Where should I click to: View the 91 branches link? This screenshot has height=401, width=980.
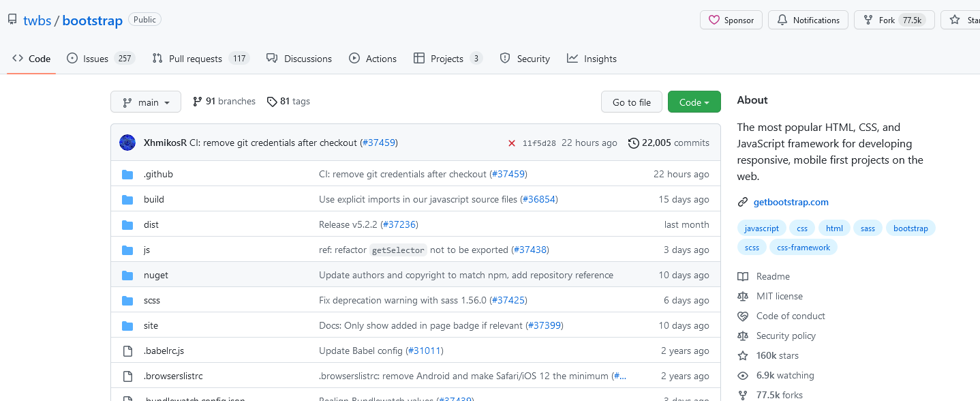pyautogui.click(x=224, y=102)
